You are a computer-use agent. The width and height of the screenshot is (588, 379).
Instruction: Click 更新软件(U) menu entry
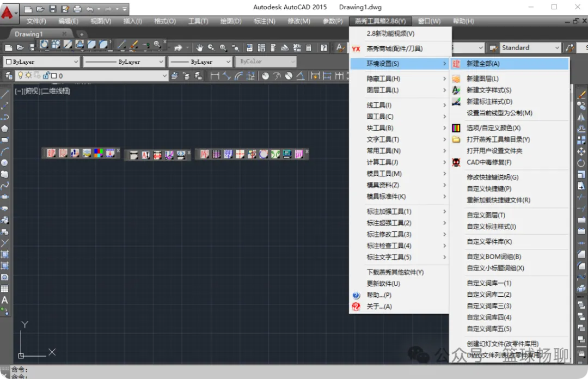point(399,284)
